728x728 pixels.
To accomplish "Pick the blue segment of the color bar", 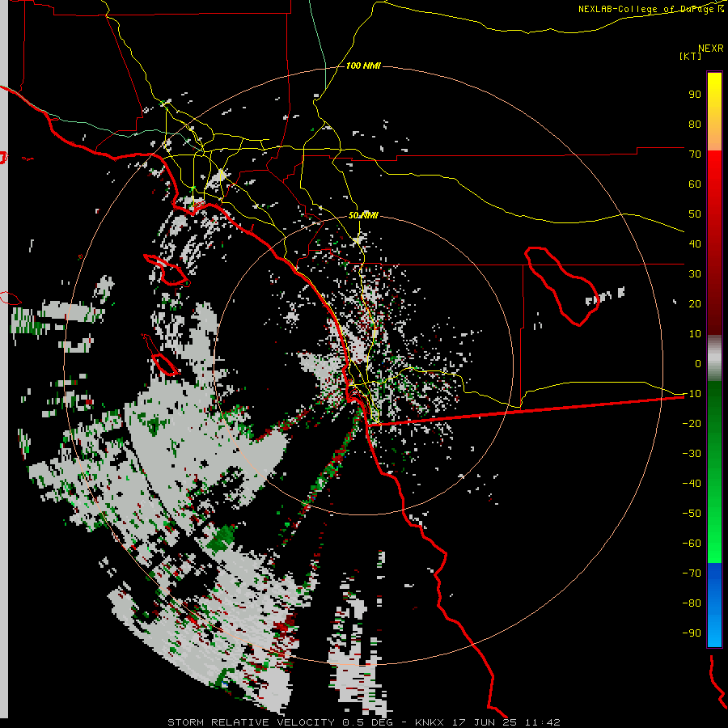I will pos(714,605).
